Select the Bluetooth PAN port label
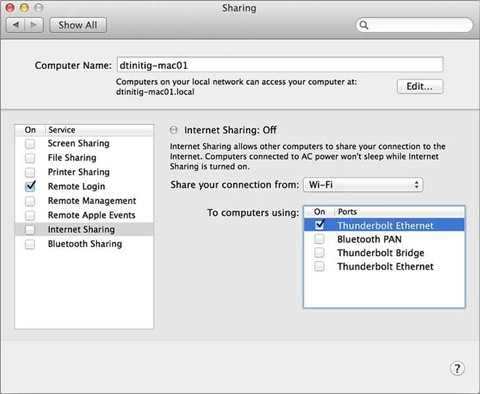The image size is (480, 394). 369,239
